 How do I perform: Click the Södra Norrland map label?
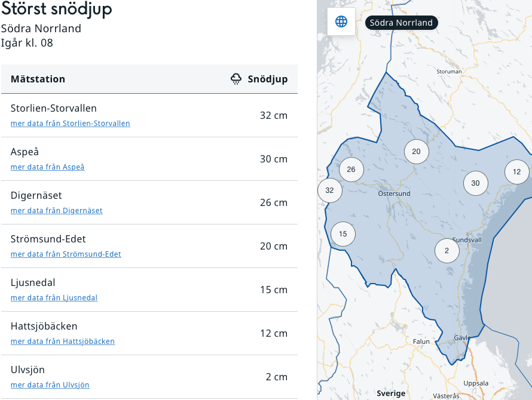click(401, 23)
